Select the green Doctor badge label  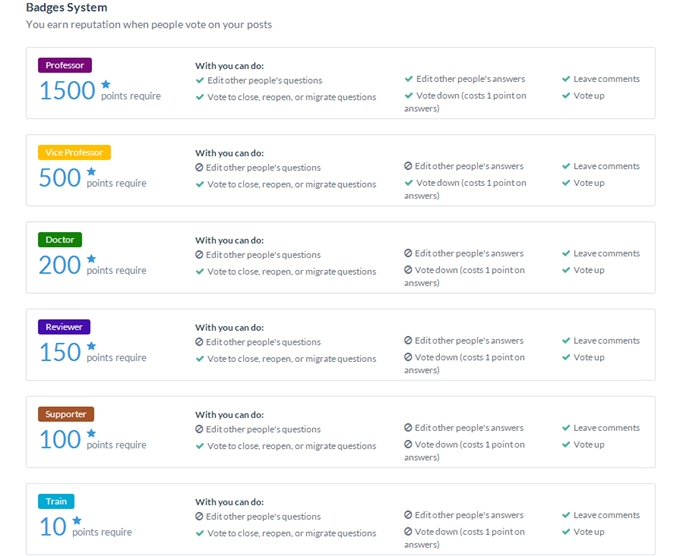tap(60, 239)
